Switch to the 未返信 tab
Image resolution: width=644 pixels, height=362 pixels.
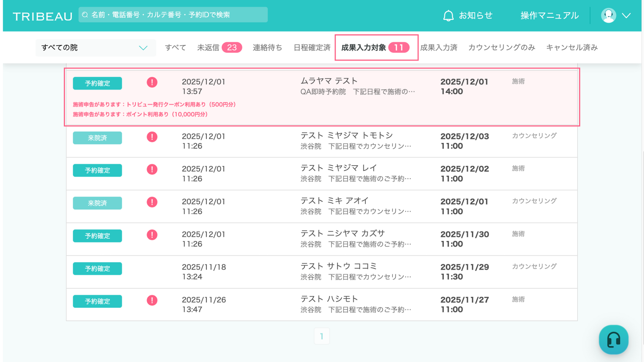[x=219, y=48]
